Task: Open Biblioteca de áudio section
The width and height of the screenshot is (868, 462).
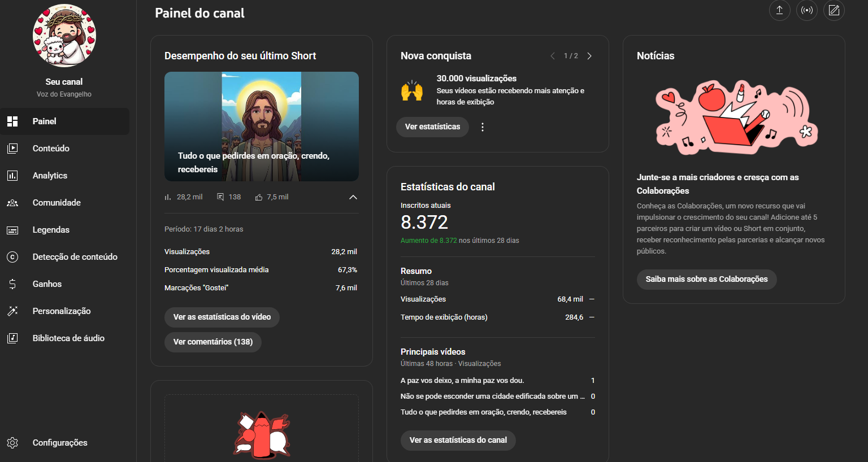Action: [68, 338]
